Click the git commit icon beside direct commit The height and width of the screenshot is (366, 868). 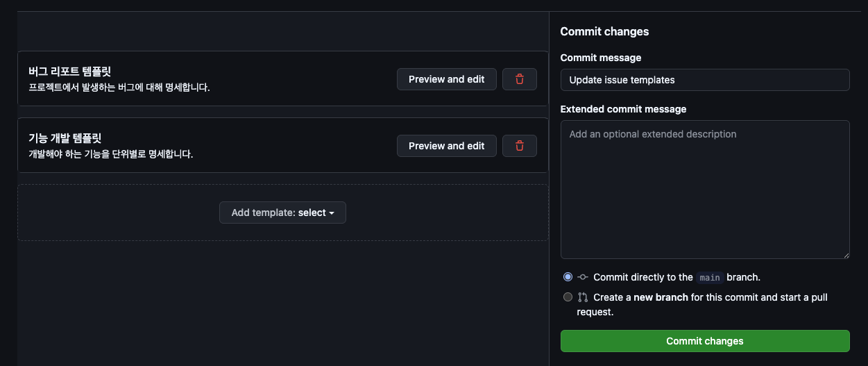tap(583, 277)
